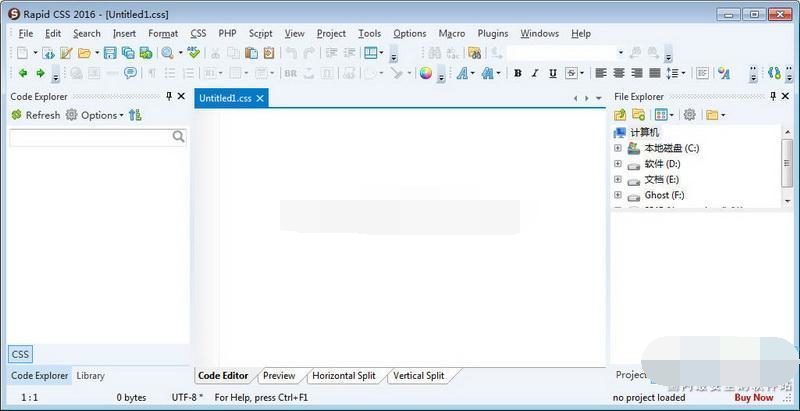Toggle Bold formatting
Screen dimensions: 800x411
pos(518,73)
